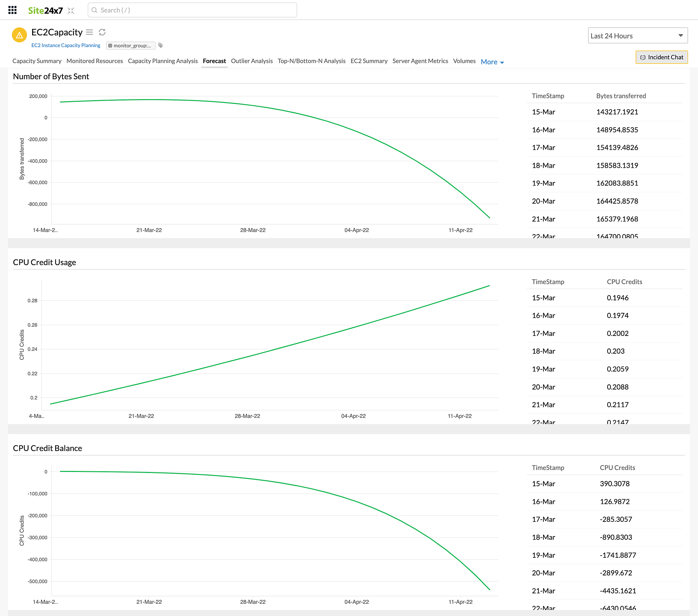
Task: Switch to the EC2 Summary tab
Action: (369, 61)
